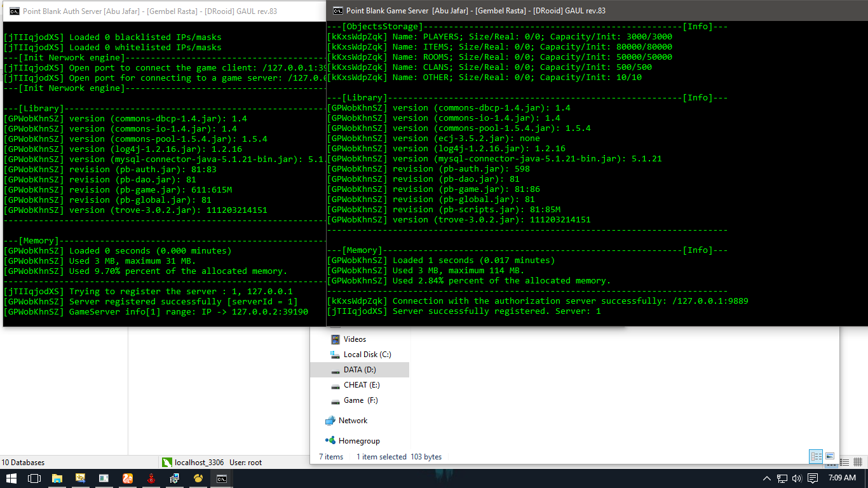Click 'Used 9.70% percent' memory line in the Auth Server

pos(146,271)
